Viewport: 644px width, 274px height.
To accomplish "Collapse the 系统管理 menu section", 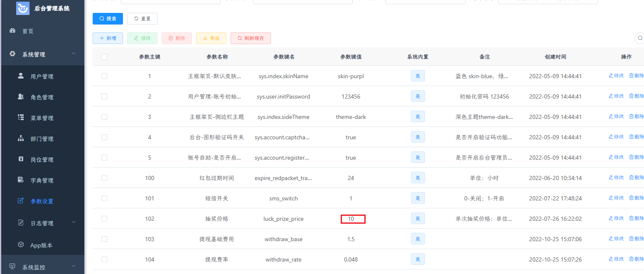I will click(42, 54).
